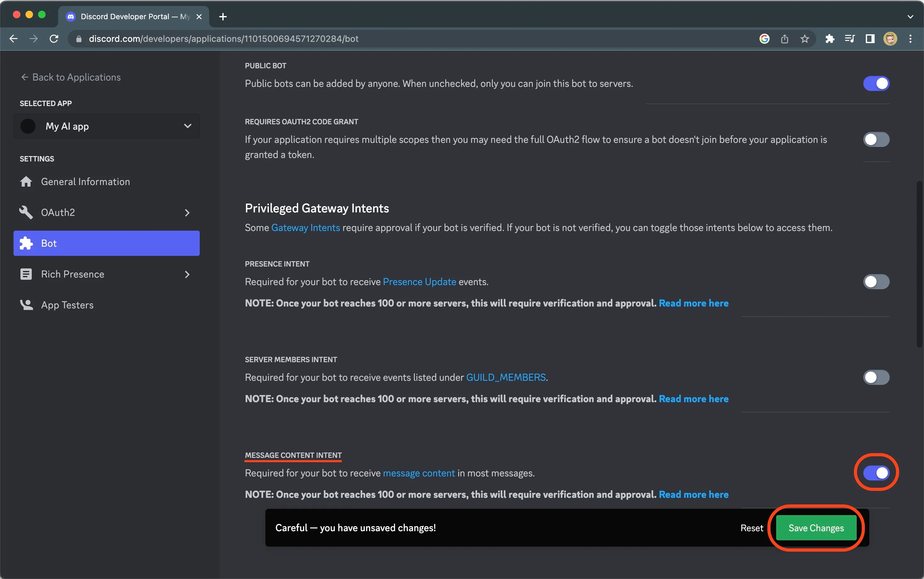
Task: Click the browser forward arrow
Action: pyautogui.click(x=34, y=39)
